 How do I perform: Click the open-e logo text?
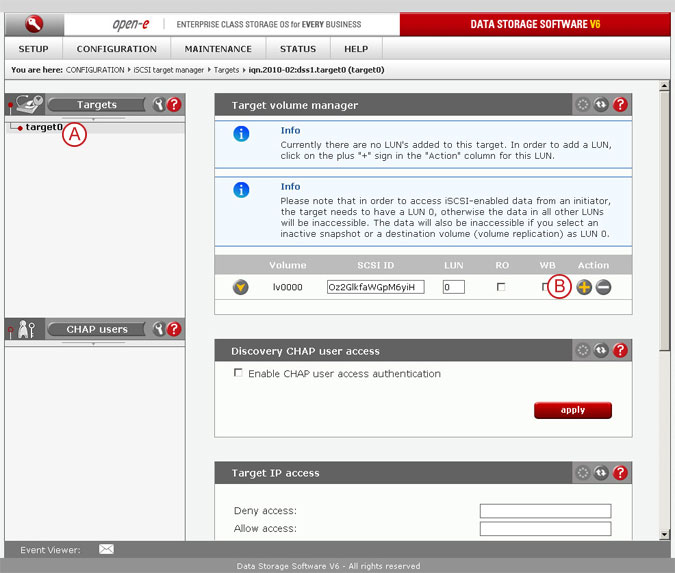click(x=131, y=25)
